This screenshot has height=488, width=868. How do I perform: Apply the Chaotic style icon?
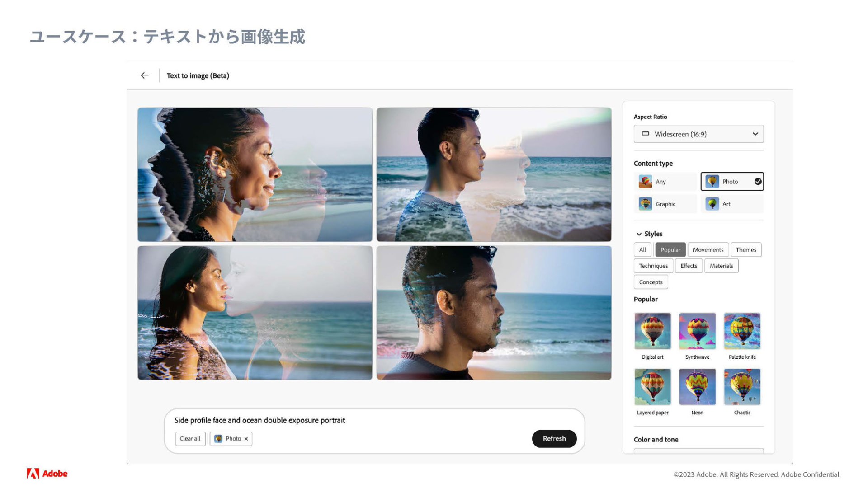[x=742, y=387]
